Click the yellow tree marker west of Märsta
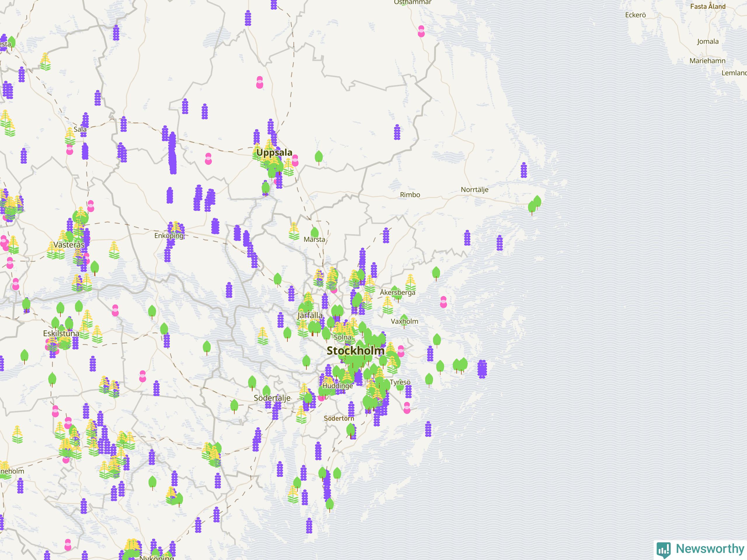The image size is (747, 560). pos(294,231)
